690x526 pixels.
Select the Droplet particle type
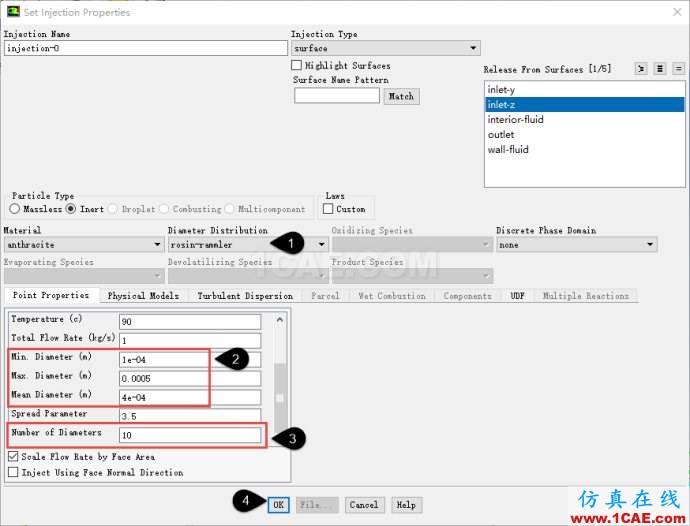[113, 209]
